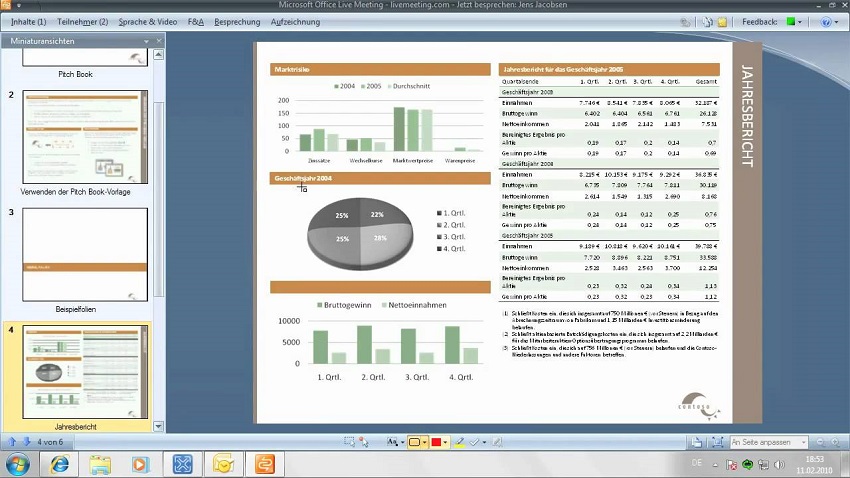The width and height of the screenshot is (850, 478).
Task: Close the Miniaturansichten panel
Action: click(x=158, y=41)
